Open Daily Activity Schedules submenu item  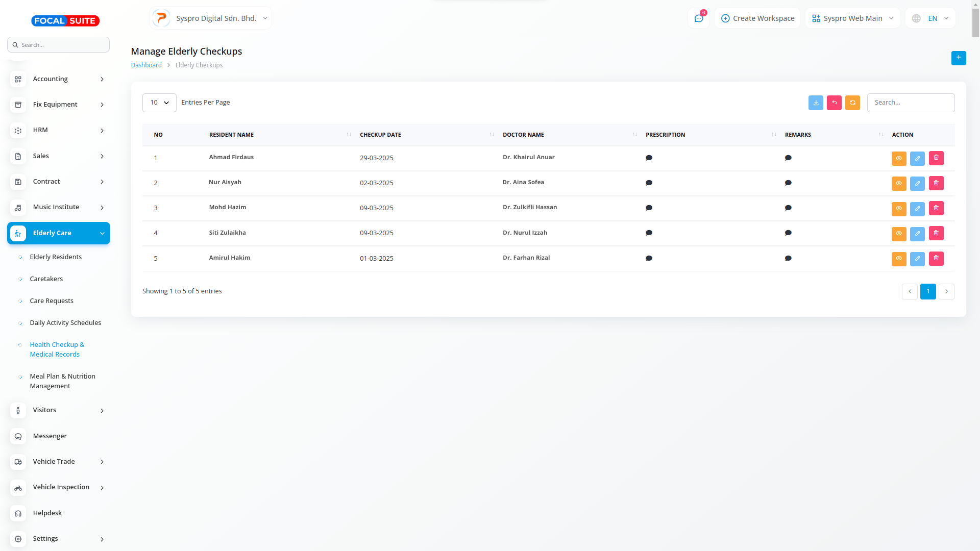65,322
